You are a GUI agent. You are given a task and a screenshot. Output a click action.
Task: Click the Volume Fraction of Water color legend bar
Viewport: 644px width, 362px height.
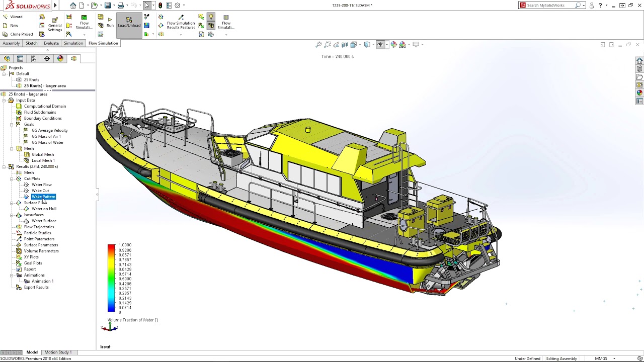[x=111, y=279]
